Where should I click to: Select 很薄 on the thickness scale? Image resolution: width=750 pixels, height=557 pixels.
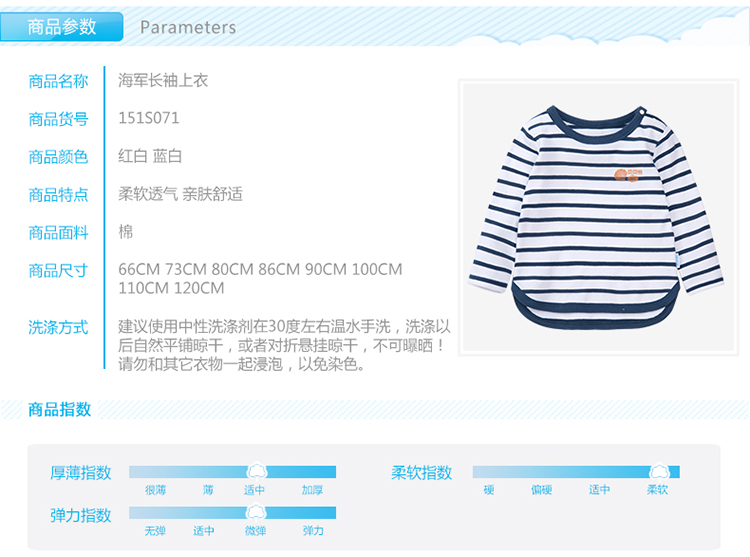pos(155,490)
